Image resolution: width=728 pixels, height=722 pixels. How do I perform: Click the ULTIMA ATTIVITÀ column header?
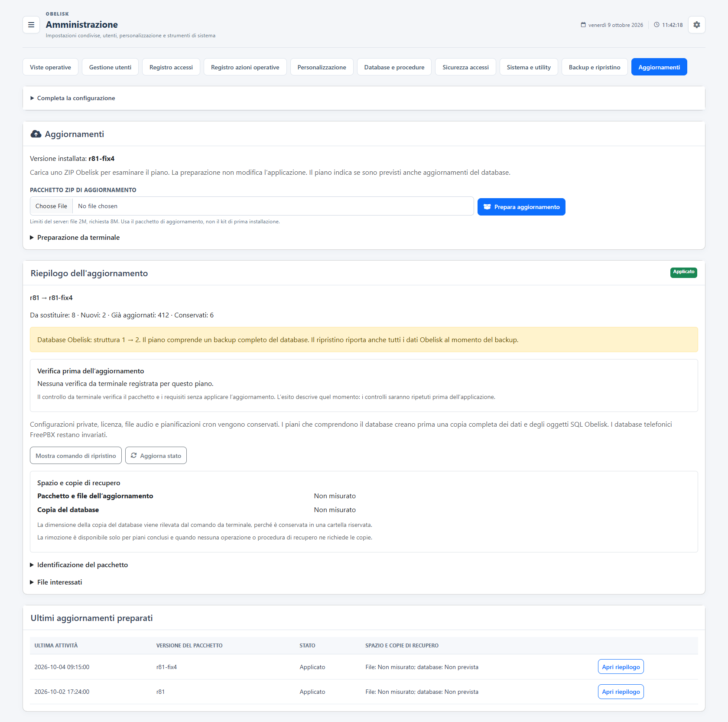(x=56, y=645)
